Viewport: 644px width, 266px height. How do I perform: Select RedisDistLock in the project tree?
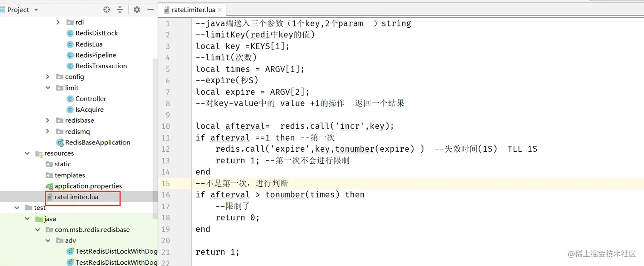[x=97, y=33]
